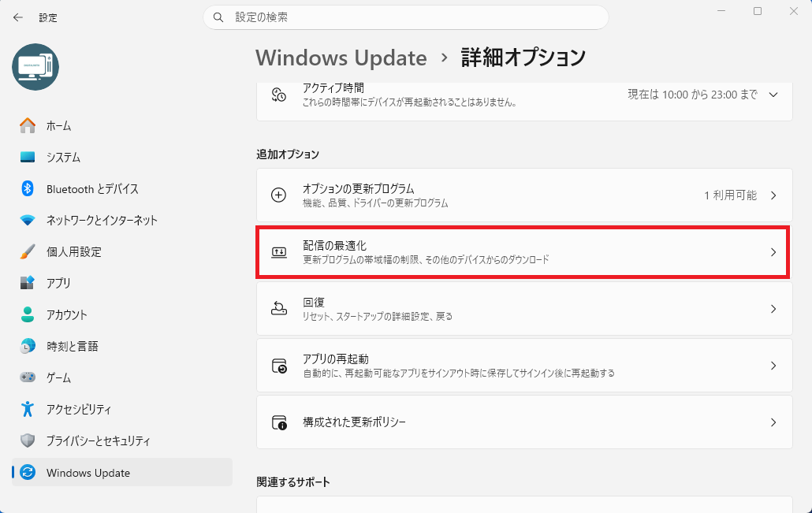Expand the アクティブ時間 dropdown chevron
The image size is (812, 513).
click(x=773, y=95)
